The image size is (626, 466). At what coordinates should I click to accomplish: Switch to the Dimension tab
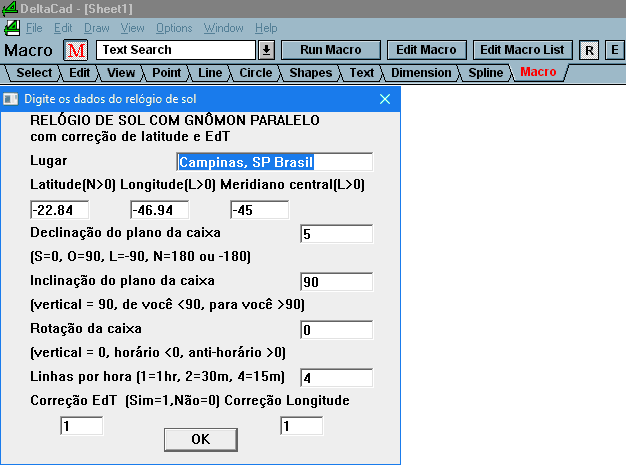coord(420,72)
